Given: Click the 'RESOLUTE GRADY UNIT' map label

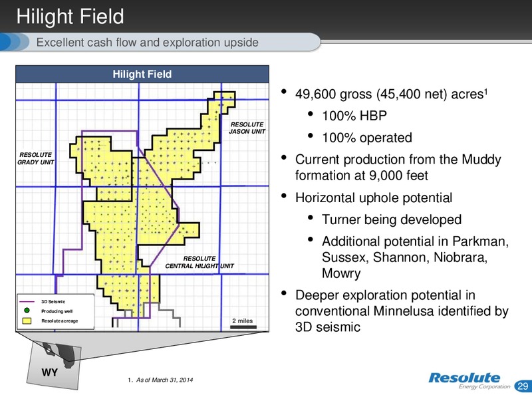Looking at the screenshot, I should [x=36, y=158].
